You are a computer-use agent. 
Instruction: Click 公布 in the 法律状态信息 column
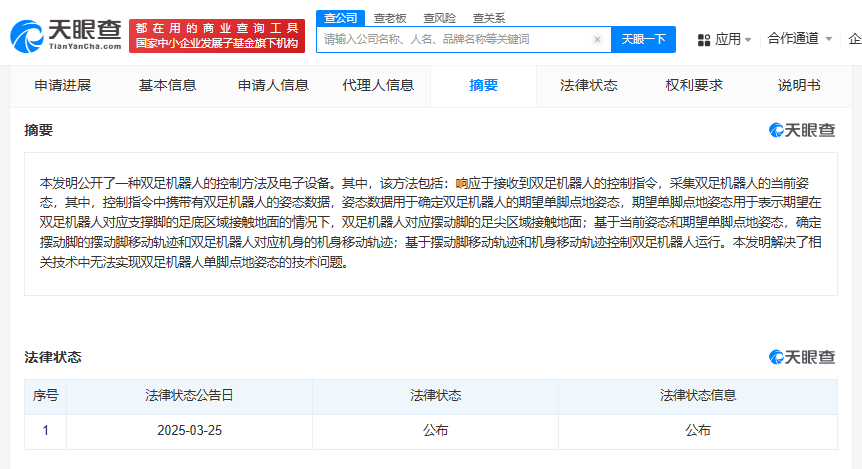pyautogui.click(x=698, y=431)
